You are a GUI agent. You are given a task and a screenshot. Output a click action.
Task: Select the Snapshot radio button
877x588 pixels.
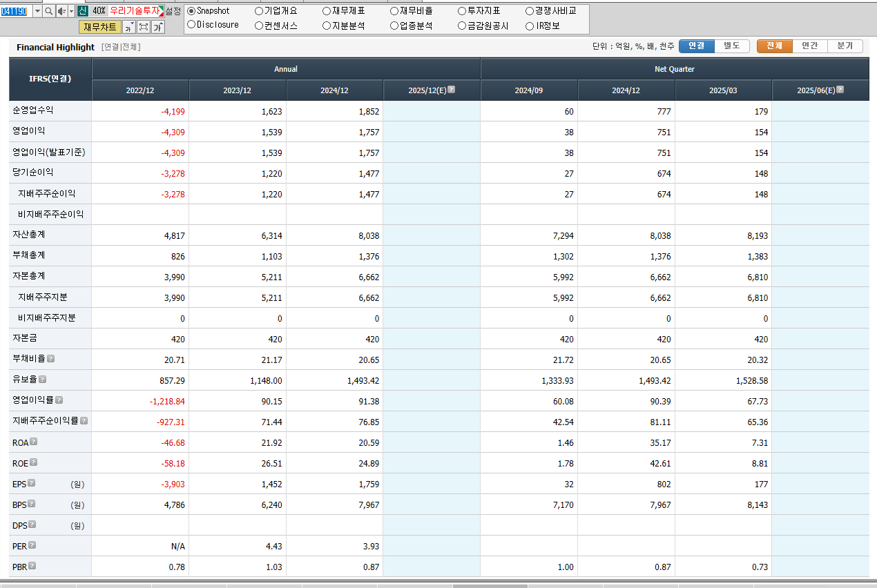191,11
